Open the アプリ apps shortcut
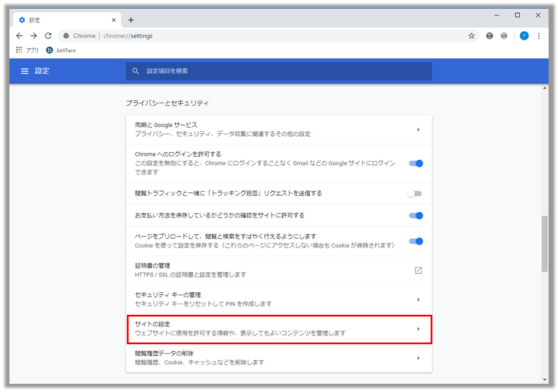 [x=27, y=50]
